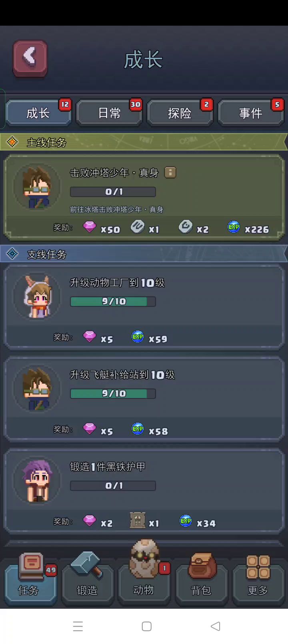Viewport: 288px width, 644px height.
Task: Tap the bunny-hood girl avatar
Action: [x=37, y=297]
